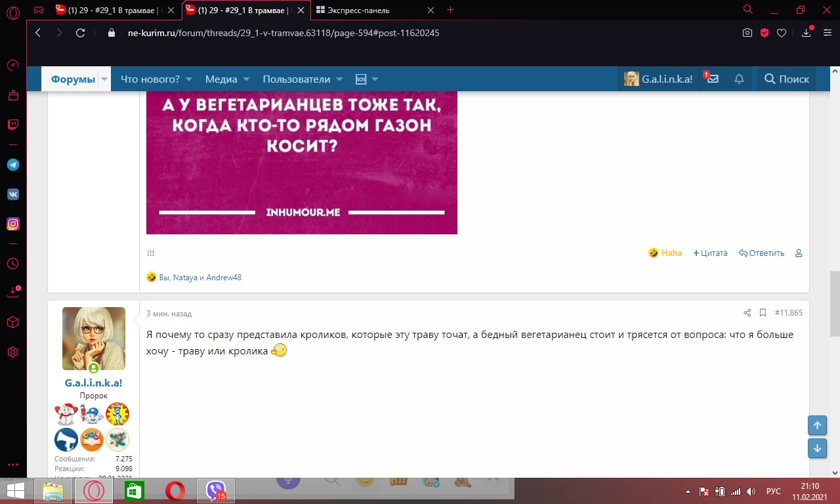
Task: Open the Что нового? dropdown
Action: click(152, 78)
